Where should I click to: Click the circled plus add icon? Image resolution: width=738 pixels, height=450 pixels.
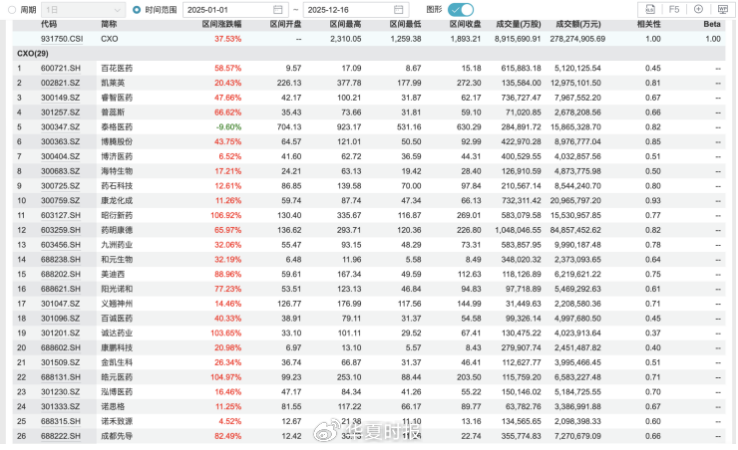click(x=698, y=9)
